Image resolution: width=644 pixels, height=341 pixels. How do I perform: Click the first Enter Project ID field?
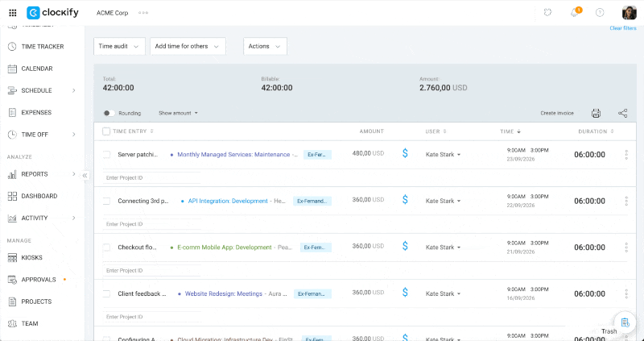click(151, 177)
